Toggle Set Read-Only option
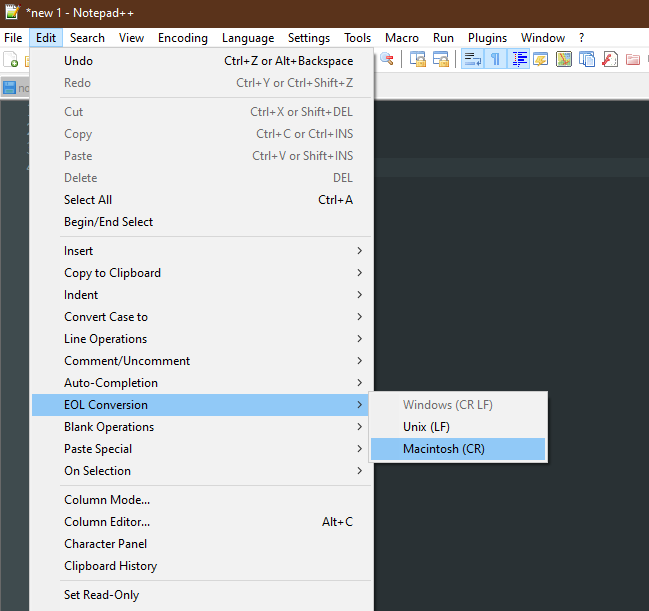This screenshot has width=649, height=611. click(202, 595)
